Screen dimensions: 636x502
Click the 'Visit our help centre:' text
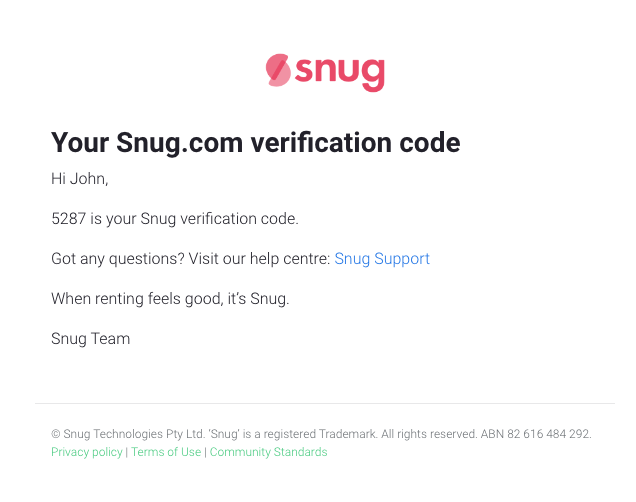(x=260, y=259)
